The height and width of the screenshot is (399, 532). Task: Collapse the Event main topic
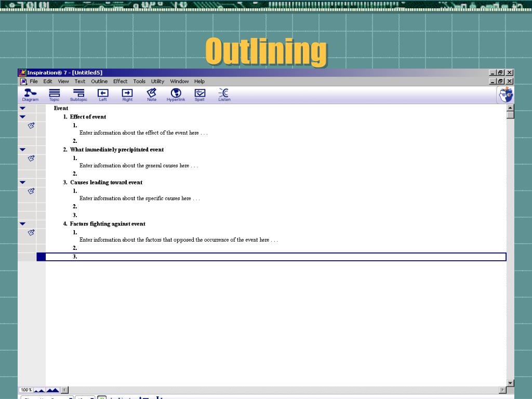(x=23, y=108)
